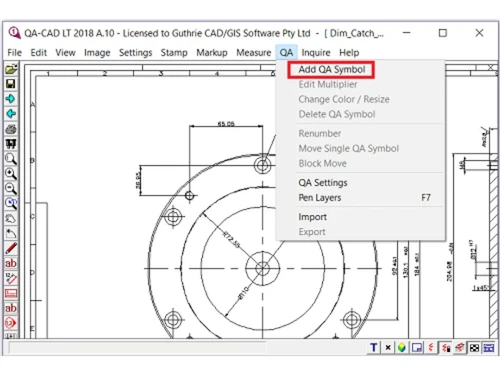
Task: Open the Measure menu
Action: 254,53
